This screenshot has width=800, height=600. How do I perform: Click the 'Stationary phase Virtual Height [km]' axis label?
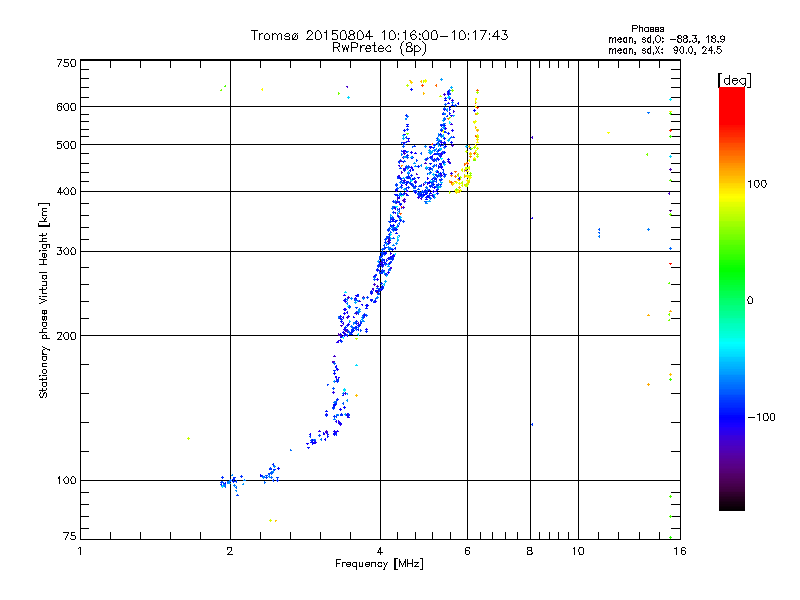[x=44, y=300]
